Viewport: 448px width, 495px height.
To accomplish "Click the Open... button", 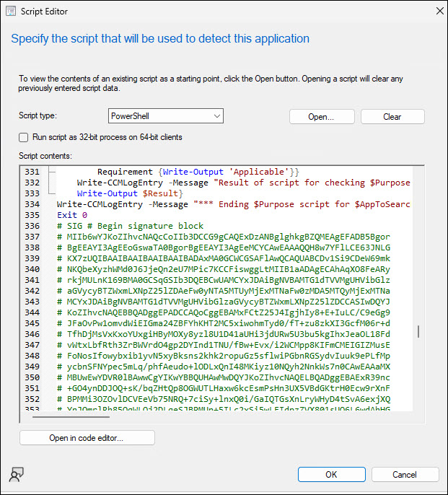I will (x=321, y=116).
